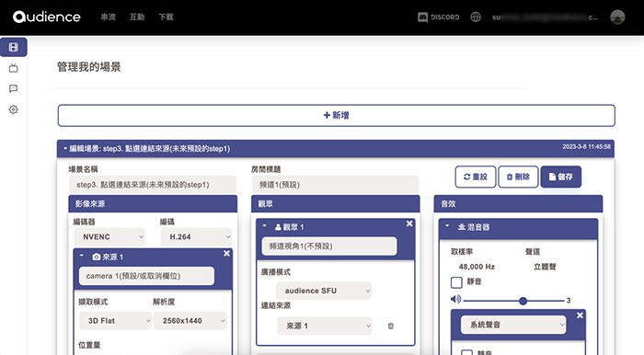Click the 儲存 save button
This screenshot has height=355, width=644.
click(561, 177)
